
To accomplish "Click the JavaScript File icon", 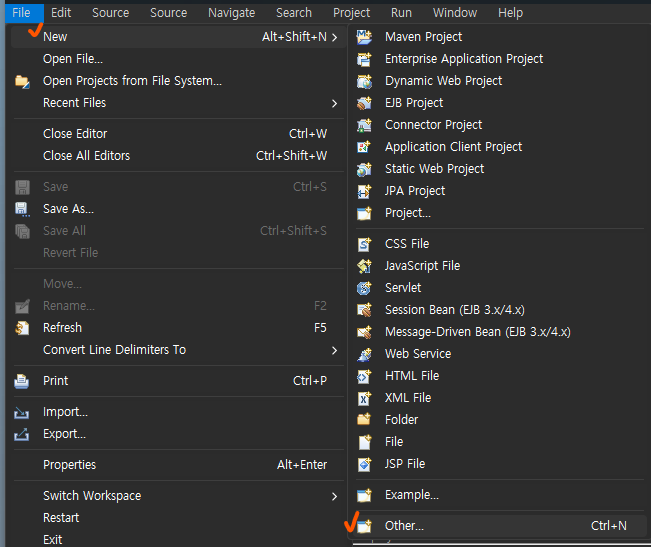I will 364,266.
